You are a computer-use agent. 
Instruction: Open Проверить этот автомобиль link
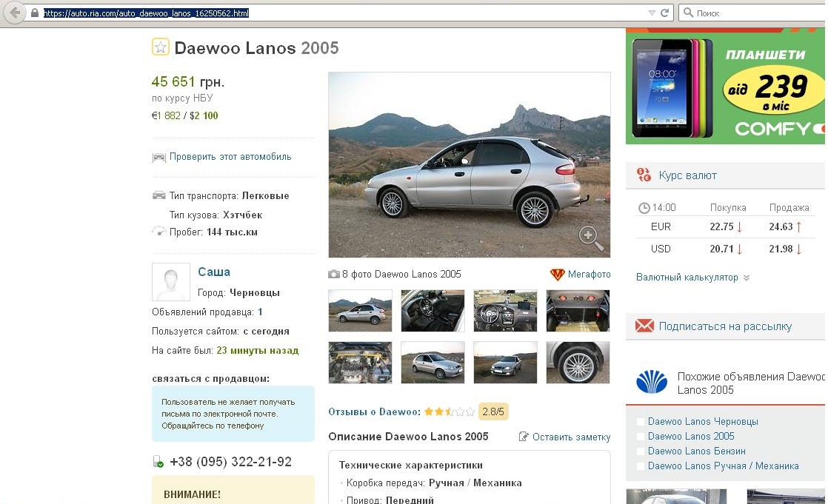(230, 157)
